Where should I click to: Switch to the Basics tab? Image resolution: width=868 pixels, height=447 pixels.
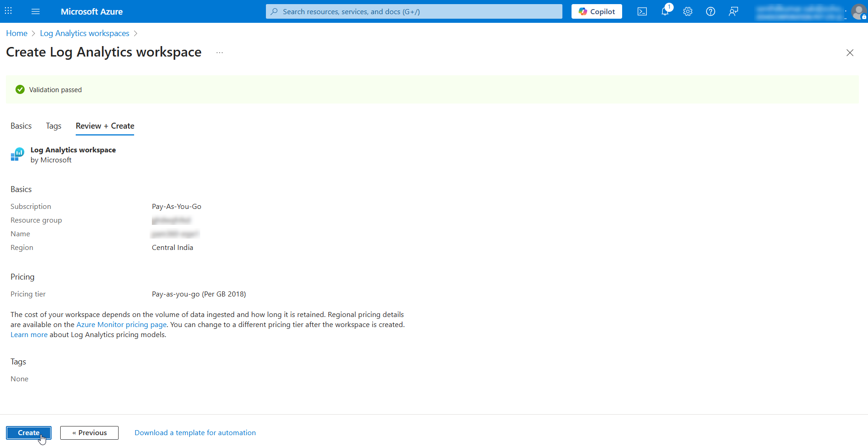point(21,126)
